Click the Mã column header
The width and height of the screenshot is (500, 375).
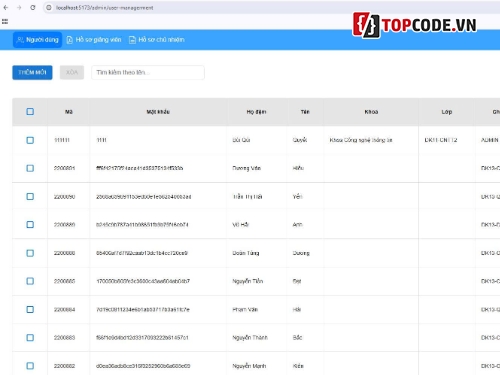pyautogui.click(x=69, y=112)
